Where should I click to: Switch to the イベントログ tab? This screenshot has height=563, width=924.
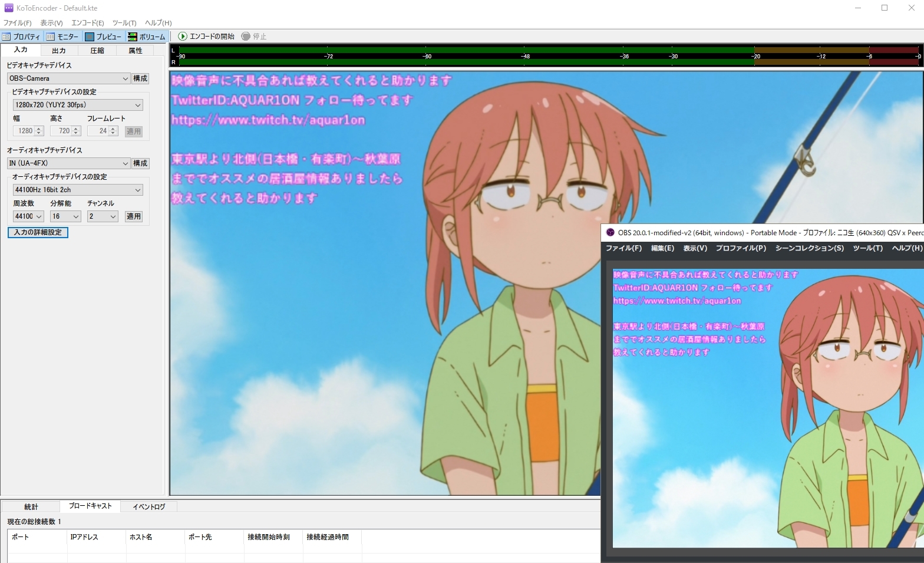(148, 507)
